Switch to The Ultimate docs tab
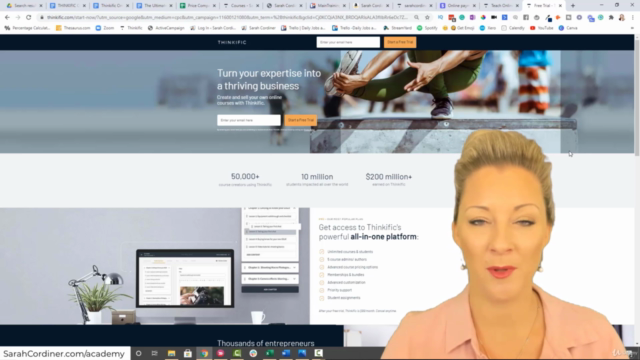The image size is (640, 360). [x=154, y=6]
